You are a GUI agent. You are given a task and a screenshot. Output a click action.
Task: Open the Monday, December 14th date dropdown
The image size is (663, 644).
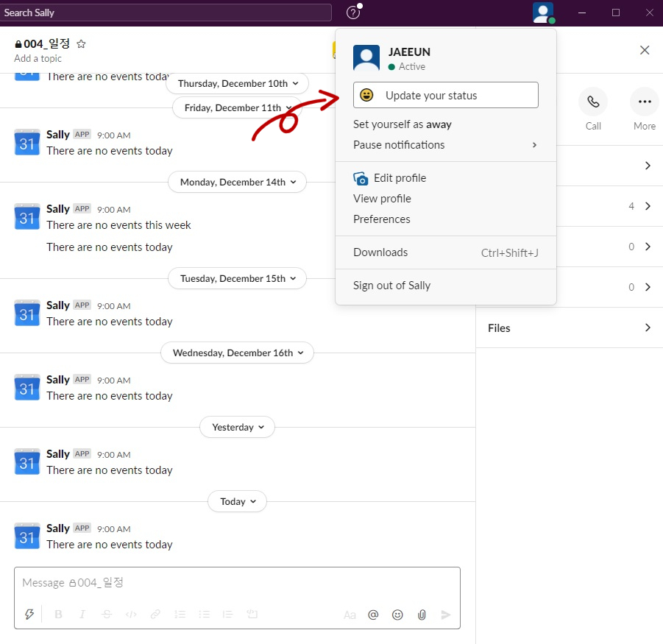coord(237,183)
